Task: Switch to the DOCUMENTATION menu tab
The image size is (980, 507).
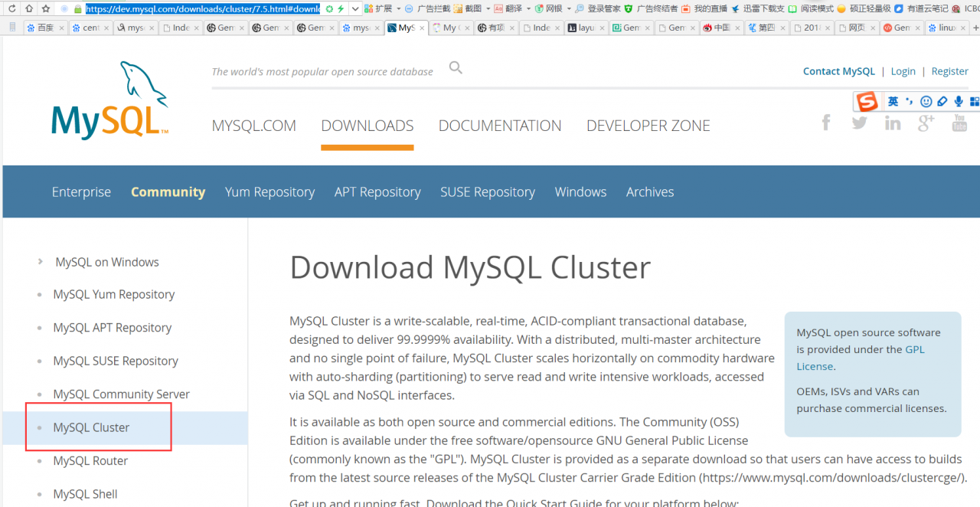Action: click(x=499, y=125)
